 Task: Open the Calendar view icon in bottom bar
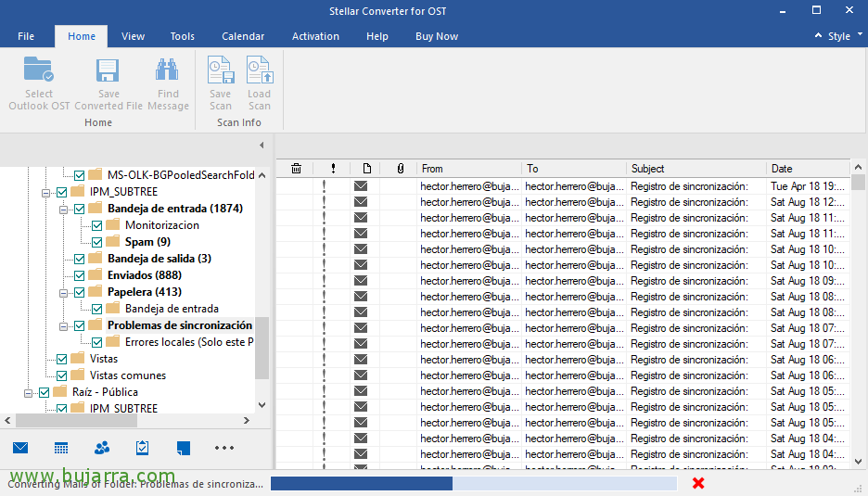[61, 448]
